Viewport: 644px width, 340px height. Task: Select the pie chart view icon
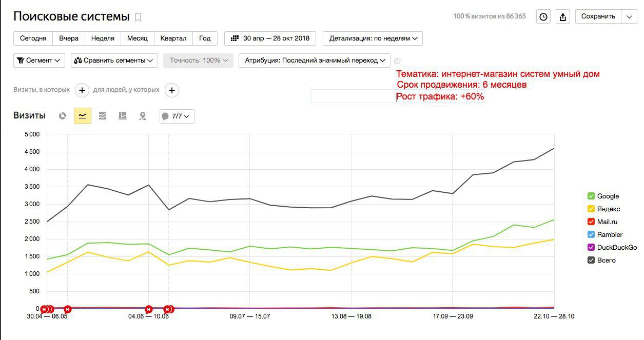[x=63, y=116]
